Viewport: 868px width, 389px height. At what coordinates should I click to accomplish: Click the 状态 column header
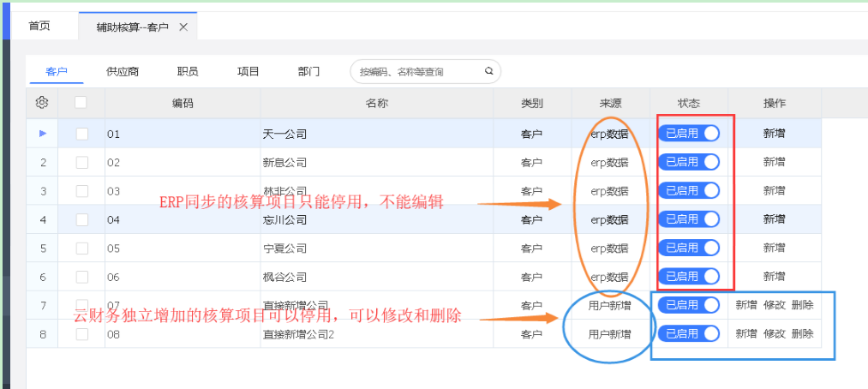click(x=689, y=103)
